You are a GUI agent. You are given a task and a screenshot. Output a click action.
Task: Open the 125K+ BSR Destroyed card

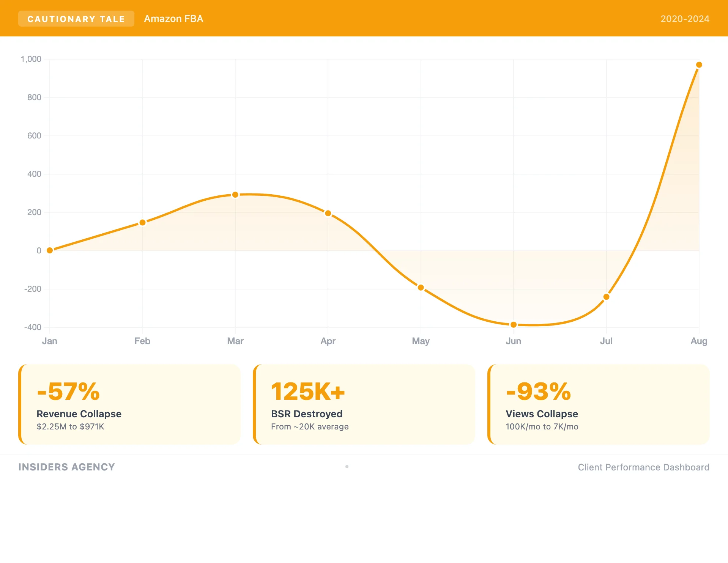pyautogui.click(x=364, y=404)
